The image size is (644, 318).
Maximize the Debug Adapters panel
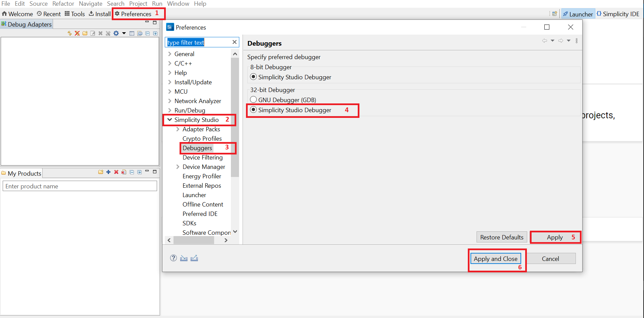[x=155, y=22]
